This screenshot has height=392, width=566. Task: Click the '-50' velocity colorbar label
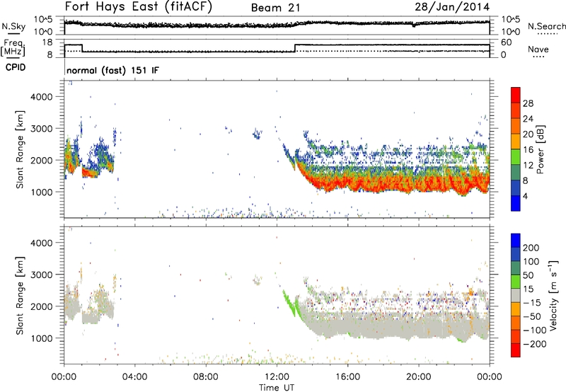click(532, 316)
